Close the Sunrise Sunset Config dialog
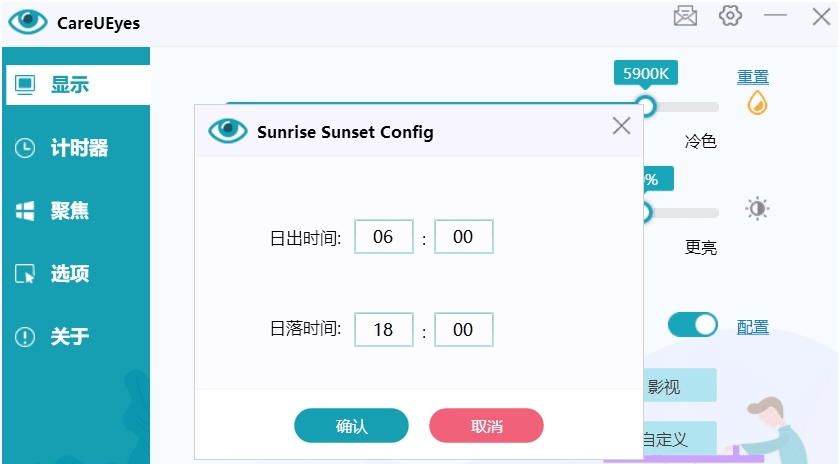 coord(621,126)
